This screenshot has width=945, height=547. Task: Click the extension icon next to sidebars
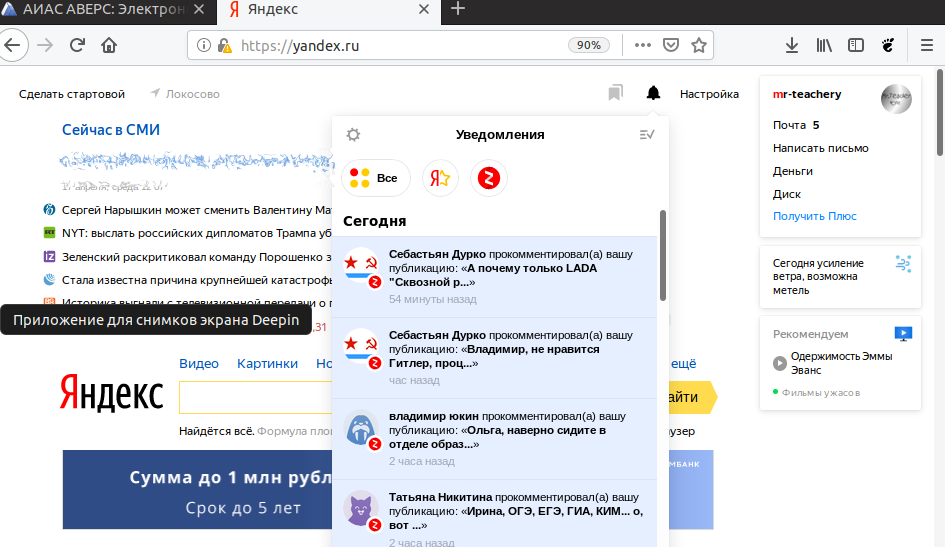tap(888, 45)
